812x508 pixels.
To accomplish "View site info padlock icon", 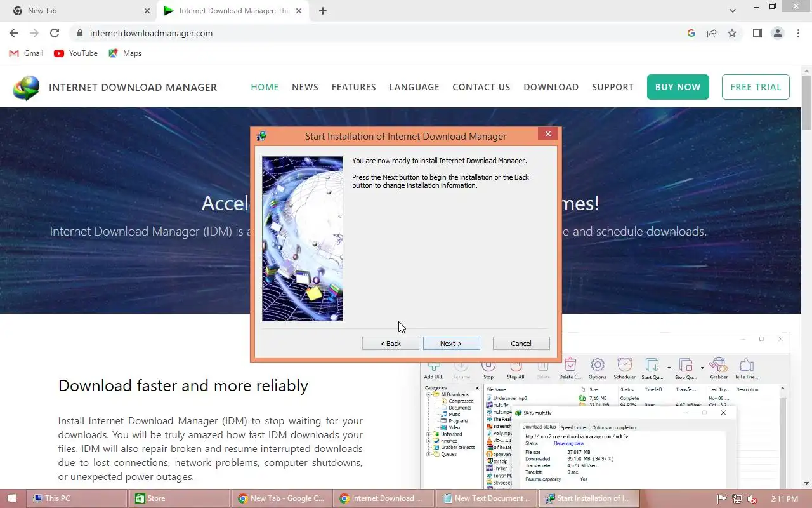I will click(x=79, y=33).
